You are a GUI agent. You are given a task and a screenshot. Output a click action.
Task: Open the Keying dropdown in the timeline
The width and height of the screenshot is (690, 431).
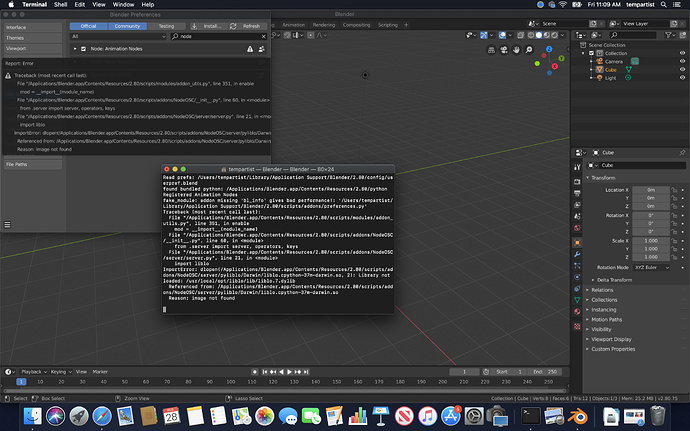click(x=60, y=372)
